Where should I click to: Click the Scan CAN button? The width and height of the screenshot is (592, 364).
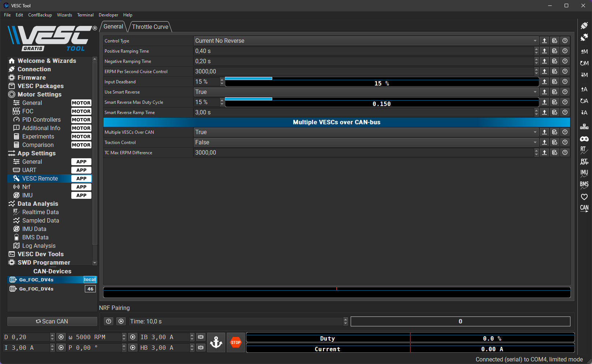point(52,321)
